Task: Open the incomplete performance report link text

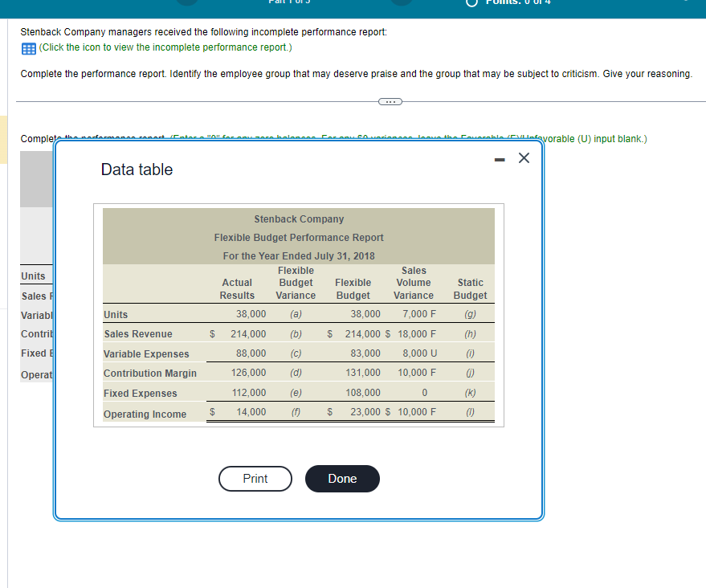Action: click(x=165, y=47)
